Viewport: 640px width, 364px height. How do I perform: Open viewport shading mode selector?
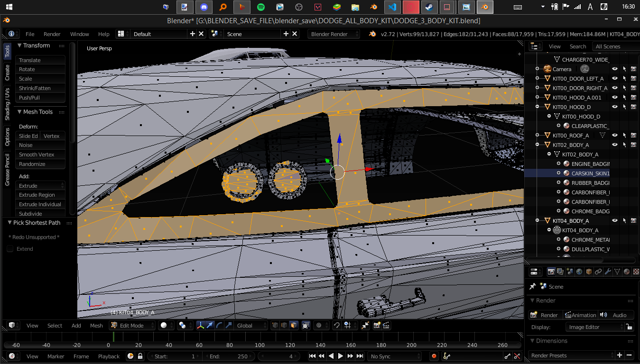(166, 325)
